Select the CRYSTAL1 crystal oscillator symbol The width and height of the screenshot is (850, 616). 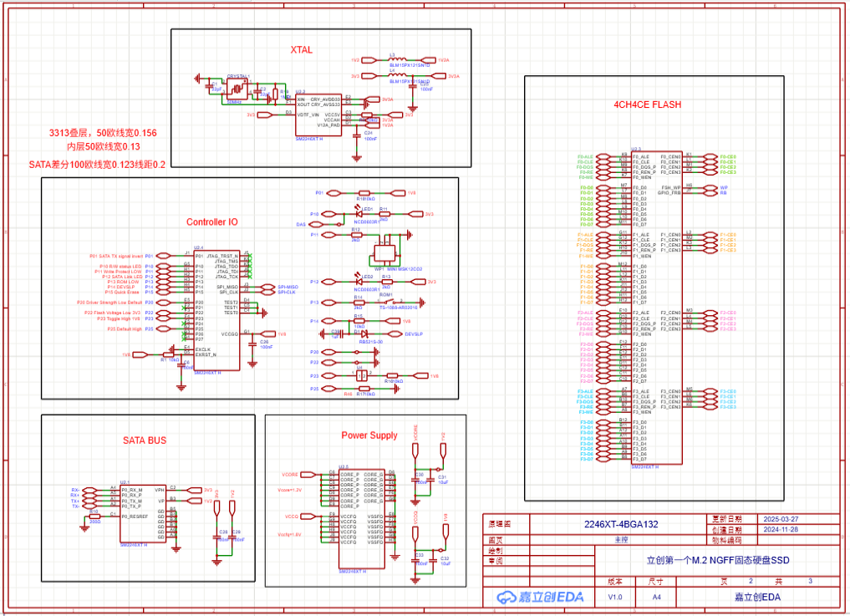tap(237, 89)
